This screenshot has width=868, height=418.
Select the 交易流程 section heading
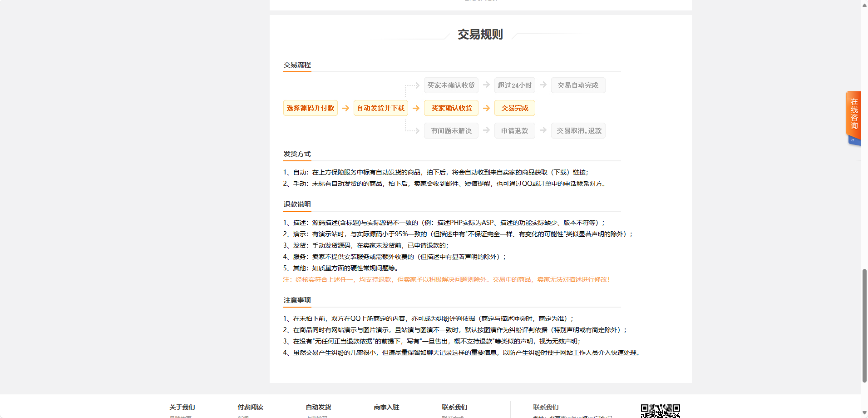tap(297, 65)
